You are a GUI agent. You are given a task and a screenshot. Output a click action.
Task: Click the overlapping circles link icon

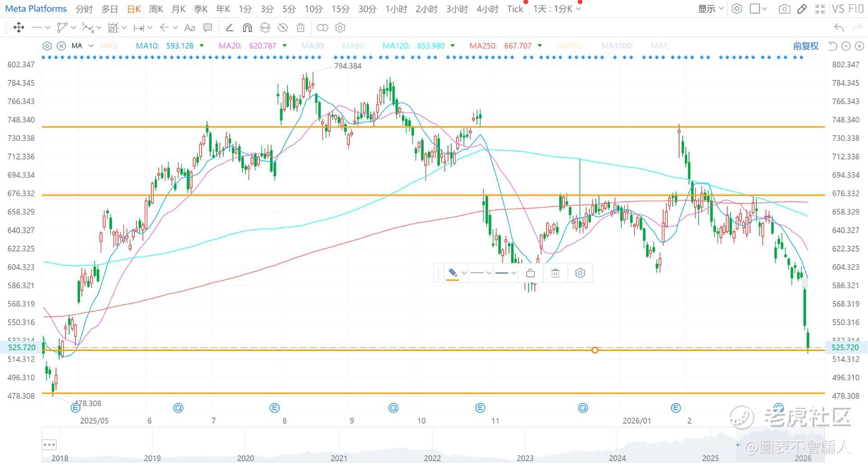pyautogui.click(x=322, y=28)
